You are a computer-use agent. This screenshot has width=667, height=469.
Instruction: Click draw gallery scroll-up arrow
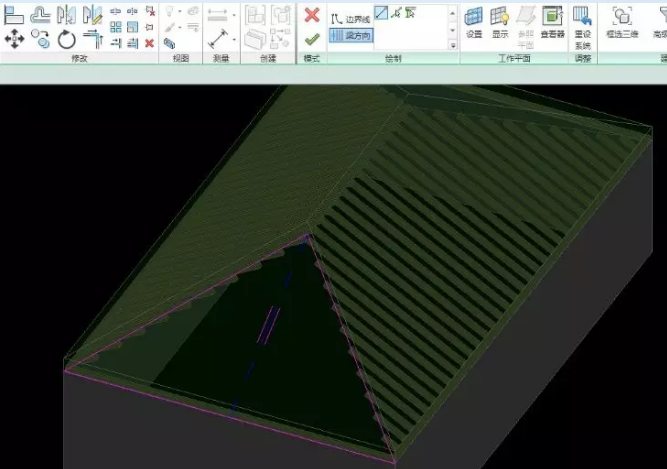(x=453, y=14)
